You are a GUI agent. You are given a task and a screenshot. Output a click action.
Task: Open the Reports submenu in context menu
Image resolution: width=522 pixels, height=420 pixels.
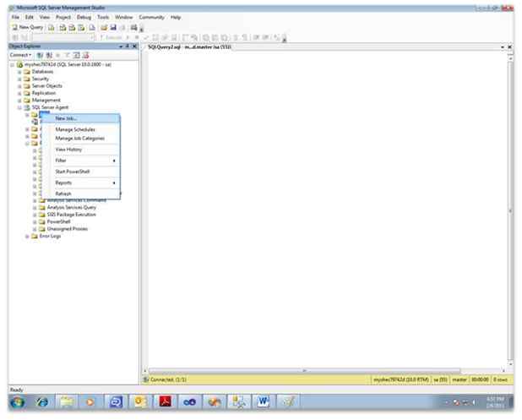point(80,183)
